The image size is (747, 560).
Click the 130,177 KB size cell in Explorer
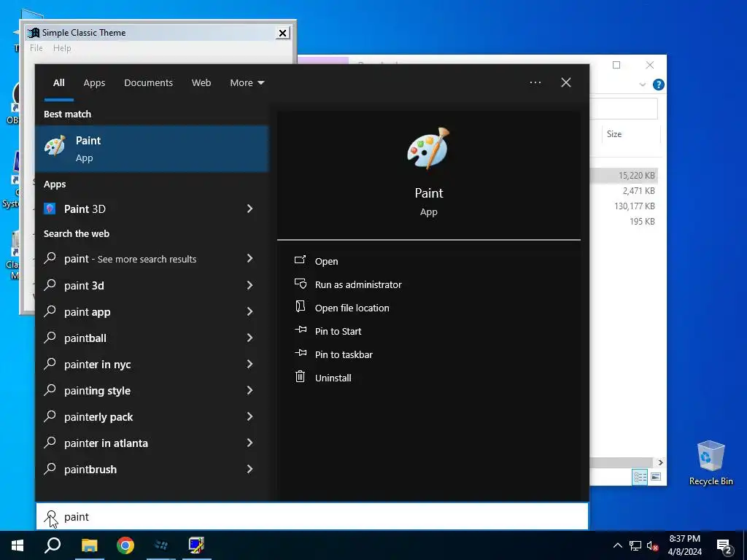pos(634,206)
